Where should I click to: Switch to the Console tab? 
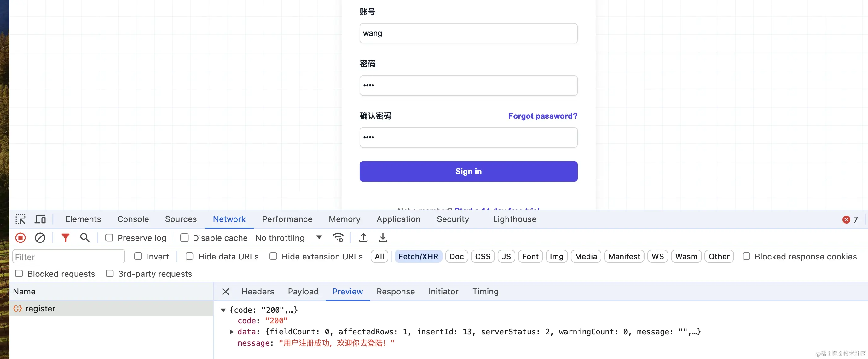point(133,219)
